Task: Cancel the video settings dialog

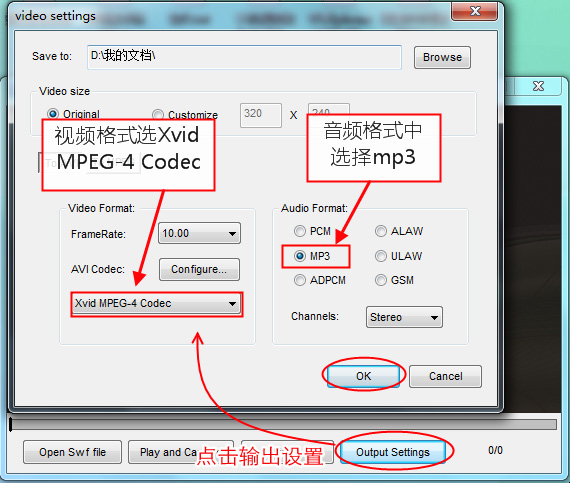Action: tap(445, 376)
